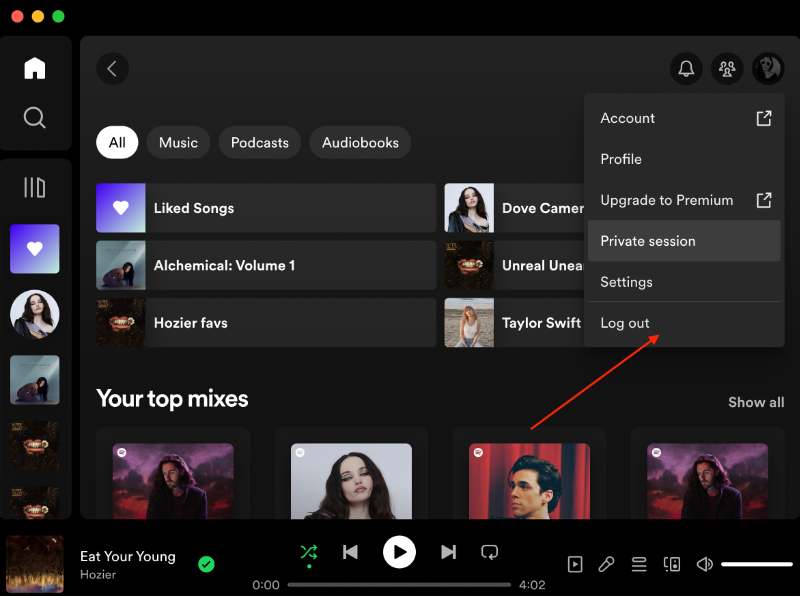Adjust the volume slider
This screenshot has height=596, width=800.
757,564
